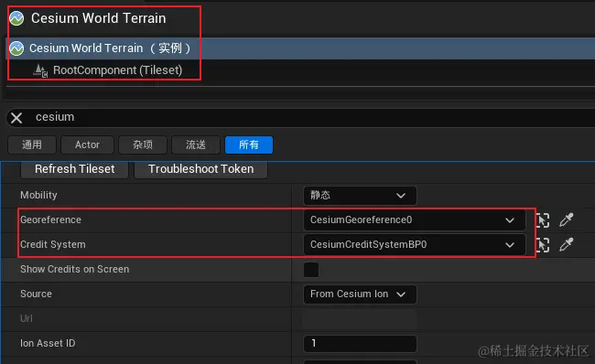Click the Credit System property label
This screenshot has height=364, width=595.
point(53,244)
